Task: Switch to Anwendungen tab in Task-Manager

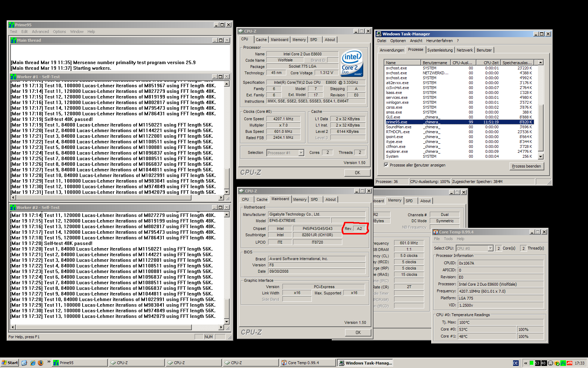Action: 392,50
